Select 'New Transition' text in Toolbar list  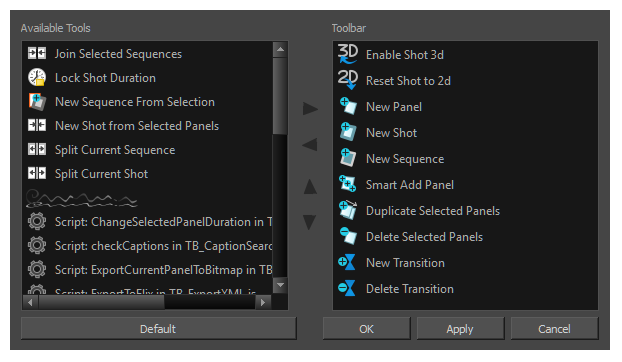(x=405, y=263)
